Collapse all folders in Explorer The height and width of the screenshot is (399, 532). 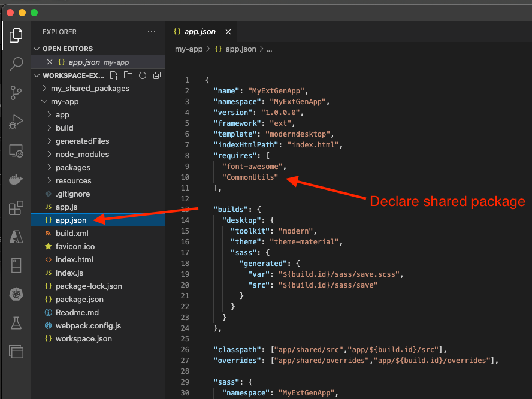tap(157, 75)
